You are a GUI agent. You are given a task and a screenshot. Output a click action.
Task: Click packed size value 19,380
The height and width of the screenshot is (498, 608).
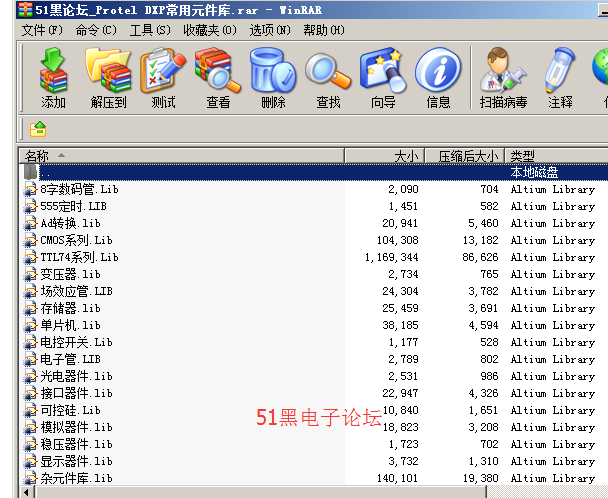[480, 479]
